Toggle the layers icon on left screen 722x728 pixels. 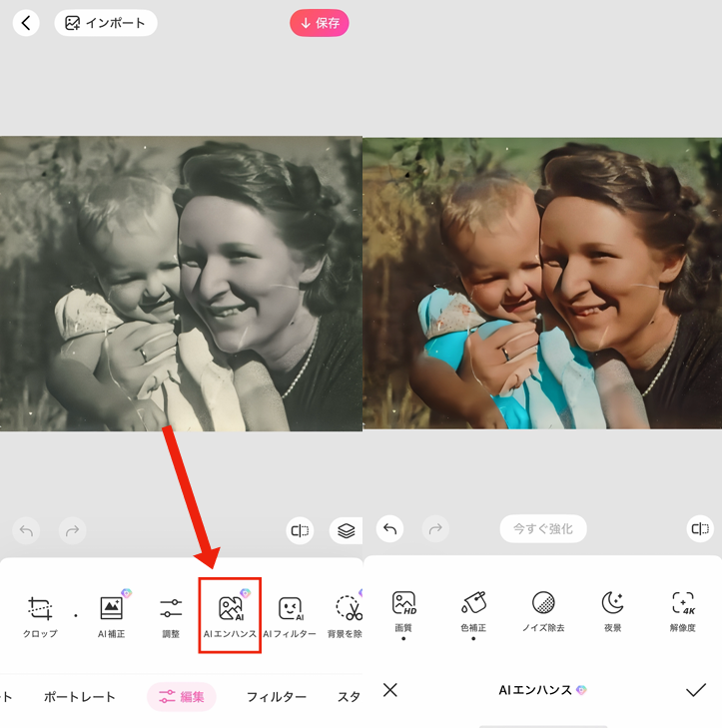346,530
